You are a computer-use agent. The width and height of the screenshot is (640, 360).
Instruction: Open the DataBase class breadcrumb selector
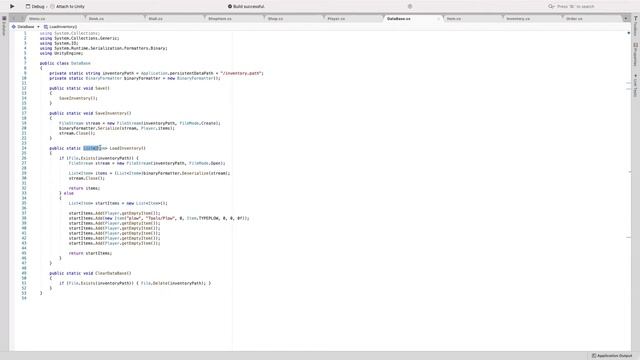(x=25, y=27)
